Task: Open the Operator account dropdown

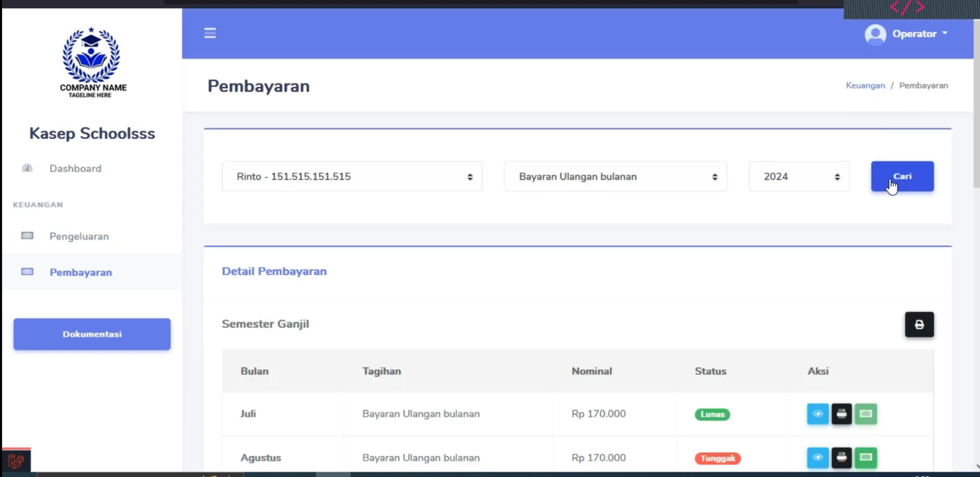Action: [919, 34]
